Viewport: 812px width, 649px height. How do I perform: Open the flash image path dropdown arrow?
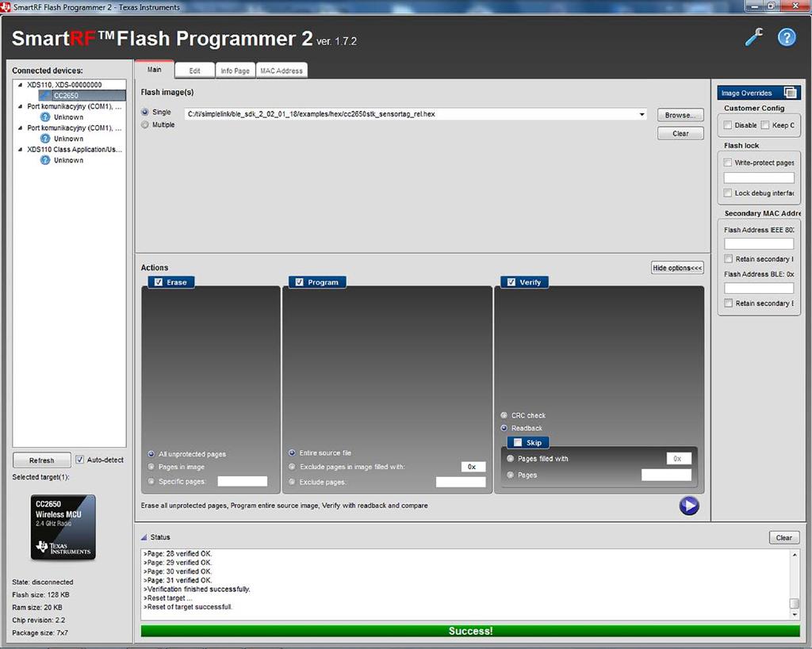pos(642,114)
